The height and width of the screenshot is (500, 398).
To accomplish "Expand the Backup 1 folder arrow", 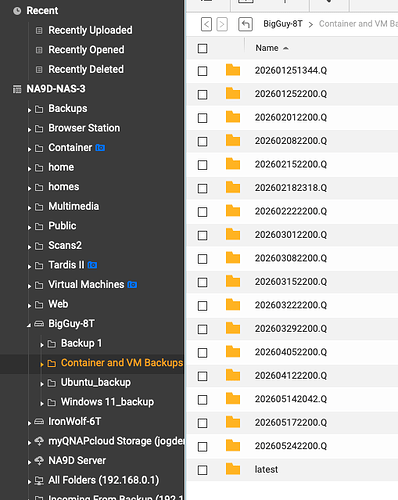I will [42, 345].
